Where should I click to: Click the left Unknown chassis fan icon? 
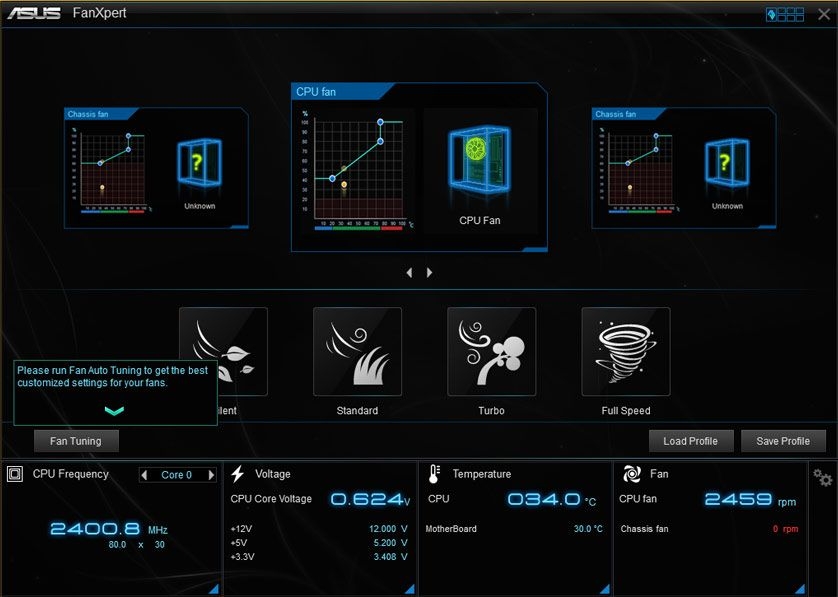[199, 163]
